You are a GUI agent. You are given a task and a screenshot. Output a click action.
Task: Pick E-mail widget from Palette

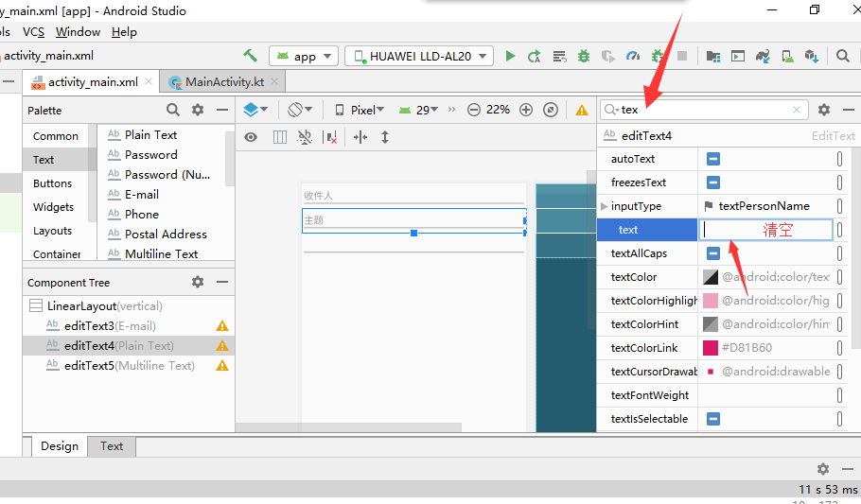click(142, 195)
